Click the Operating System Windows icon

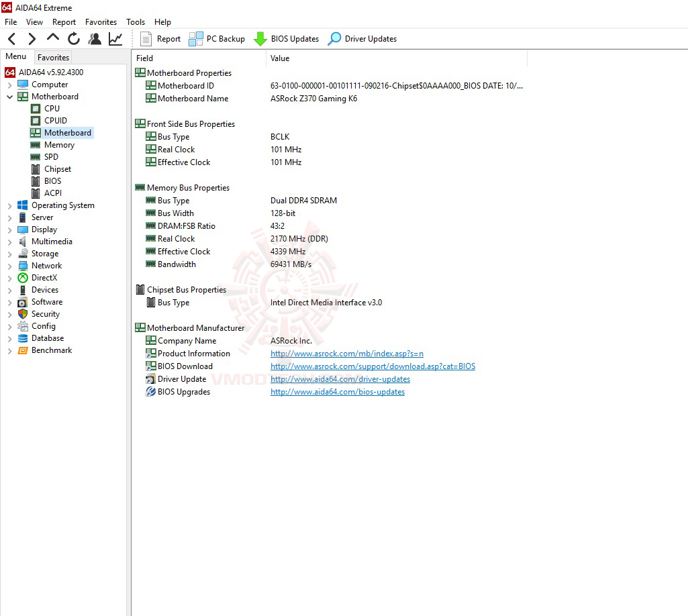[x=22, y=205]
